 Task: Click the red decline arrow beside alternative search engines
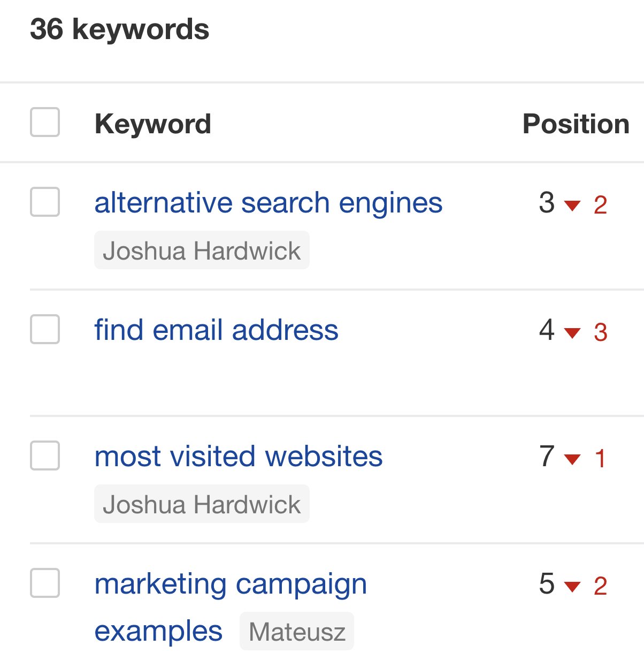[x=571, y=205]
